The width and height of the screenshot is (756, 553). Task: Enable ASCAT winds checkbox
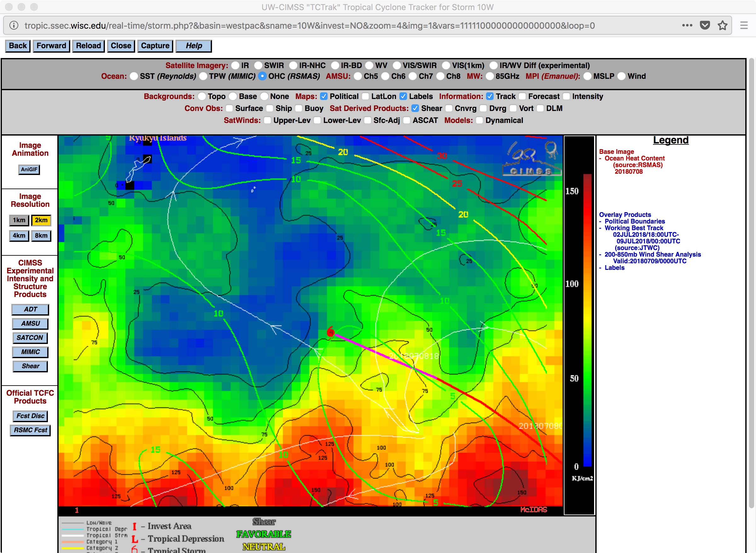(x=407, y=120)
